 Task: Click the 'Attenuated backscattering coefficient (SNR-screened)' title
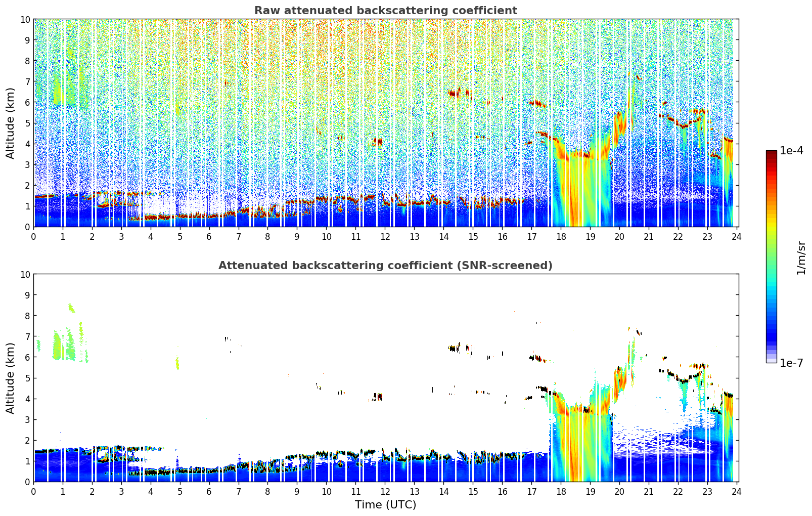[385, 266]
